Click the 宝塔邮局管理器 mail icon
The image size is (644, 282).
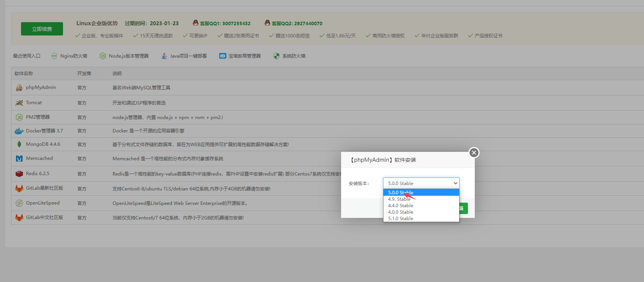223,56
